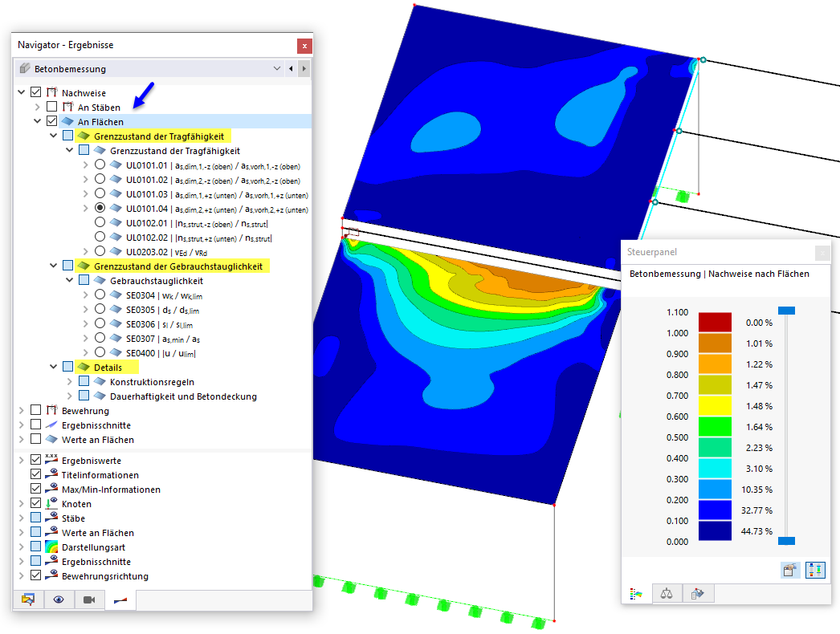Click the Darstellungsart rainbow icon
The image size is (840, 634).
(51, 547)
